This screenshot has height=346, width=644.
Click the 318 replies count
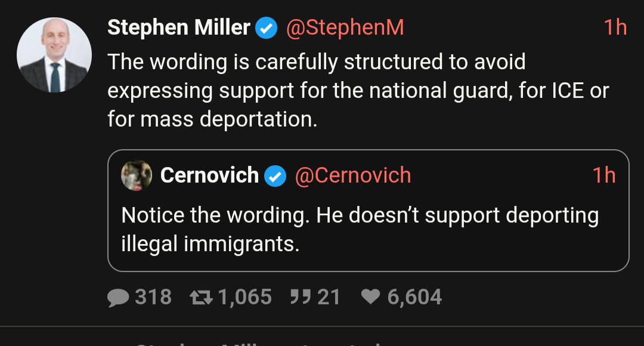[x=153, y=296]
